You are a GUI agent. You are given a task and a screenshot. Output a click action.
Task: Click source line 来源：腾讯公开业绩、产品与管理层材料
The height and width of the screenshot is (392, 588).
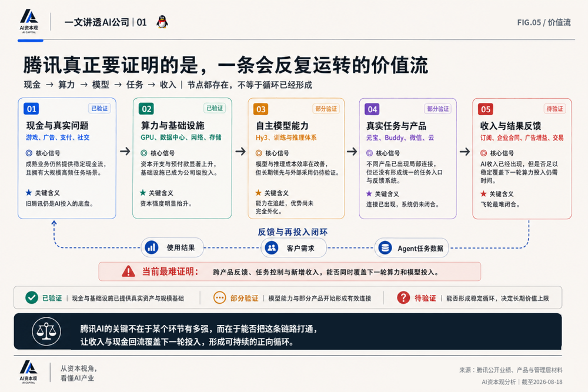coord(511,370)
